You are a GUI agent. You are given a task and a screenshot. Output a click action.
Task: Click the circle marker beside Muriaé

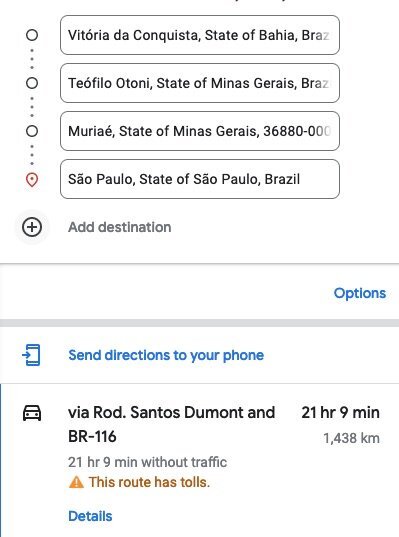click(x=32, y=131)
